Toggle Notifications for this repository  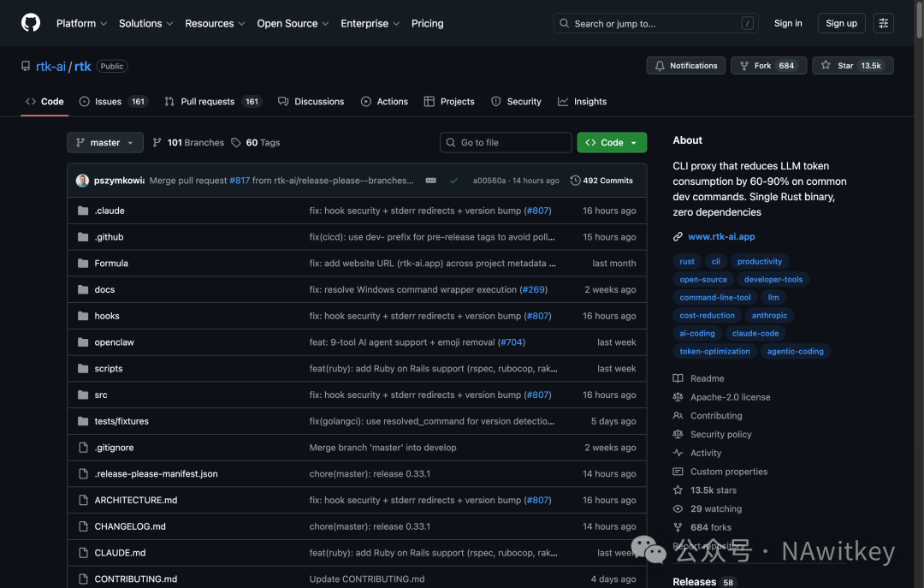point(686,65)
